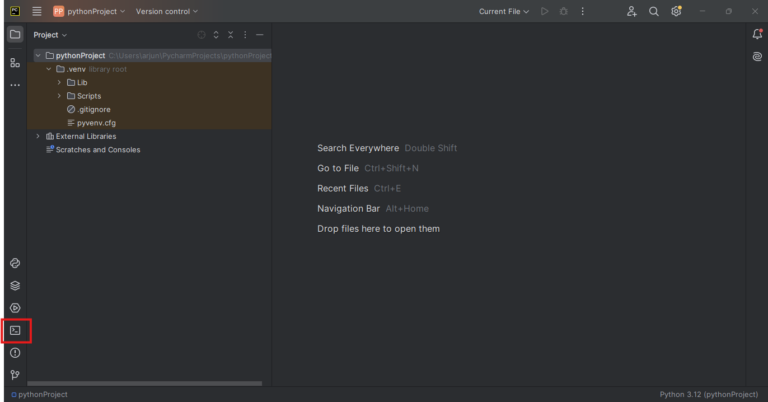Open the Terminal tool window

point(15,330)
